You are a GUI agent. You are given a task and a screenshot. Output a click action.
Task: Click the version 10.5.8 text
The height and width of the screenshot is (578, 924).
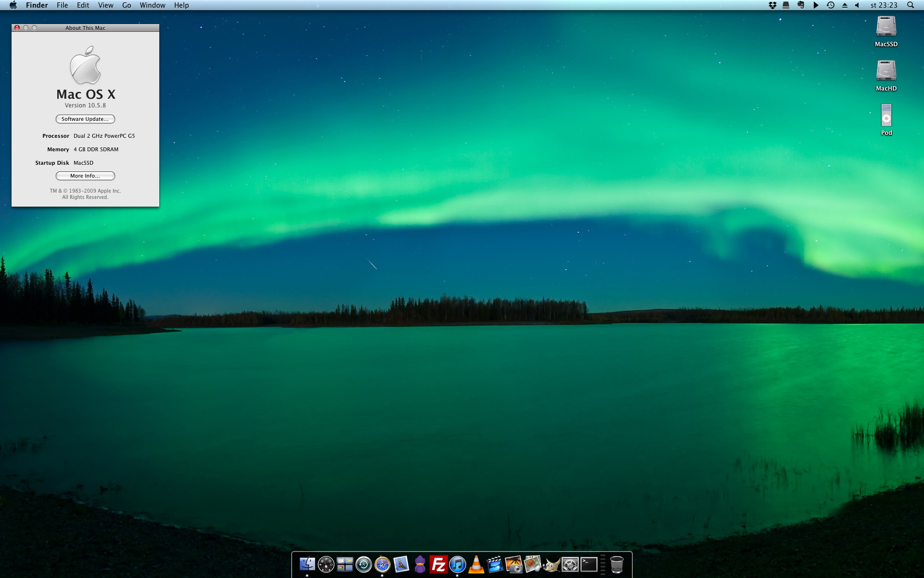tap(85, 105)
